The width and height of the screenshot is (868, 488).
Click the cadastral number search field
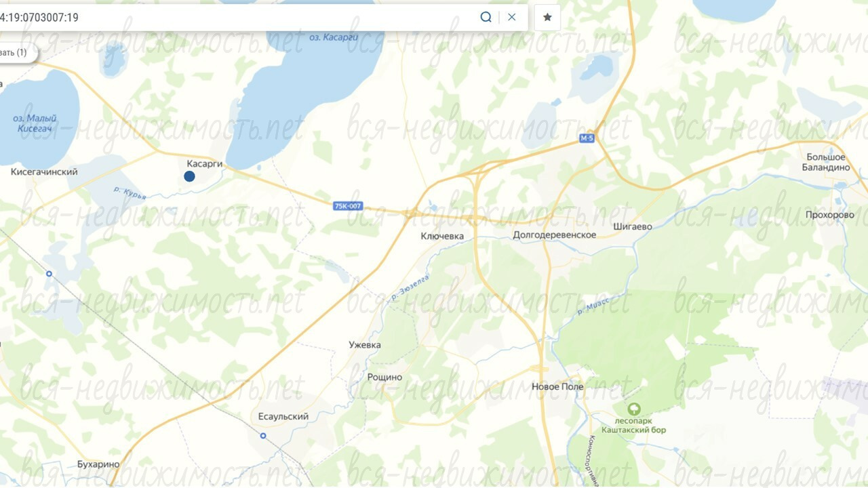pyautogui.click(x=237, y=17)
